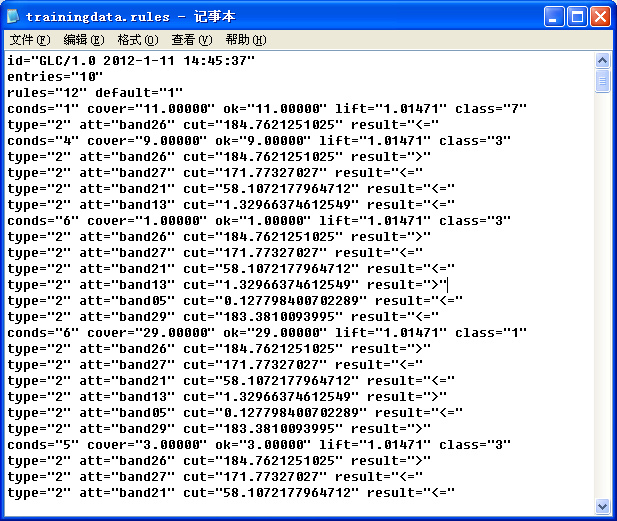Click the band26 line with result="<="
The width and height of the screenshot is (617, 521).
coord(223,125)
